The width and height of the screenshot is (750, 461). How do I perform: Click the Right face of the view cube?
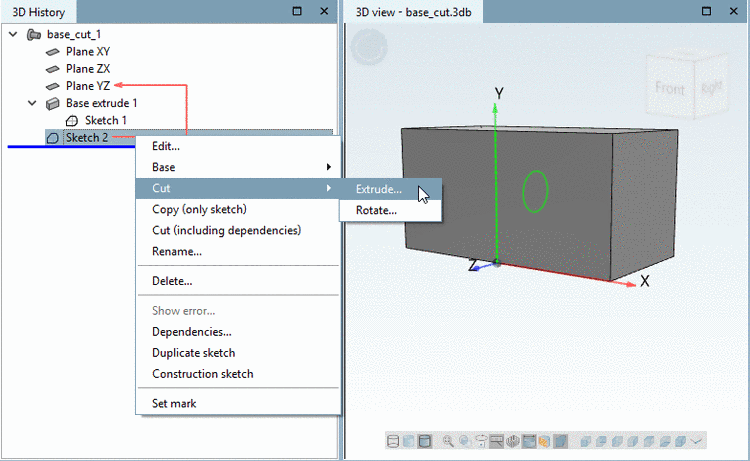click(x=712, y=88)
